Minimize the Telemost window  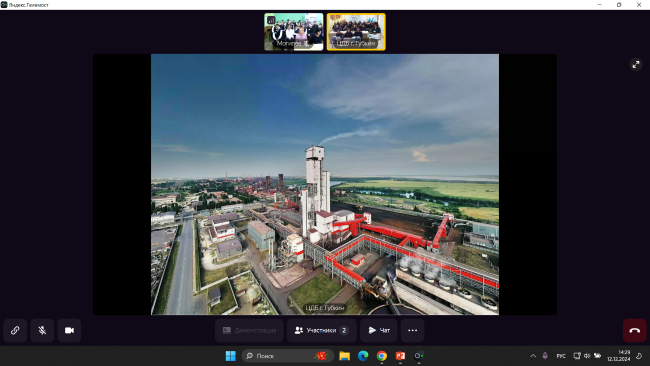click(599, 5)
